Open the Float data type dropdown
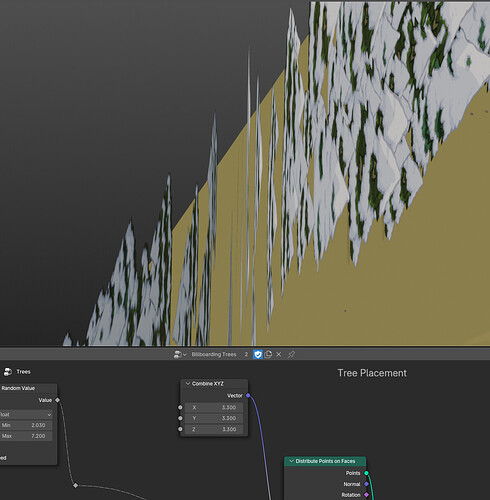Image resolution: width=490 pixels, height=500 pixels. (26, 414)
